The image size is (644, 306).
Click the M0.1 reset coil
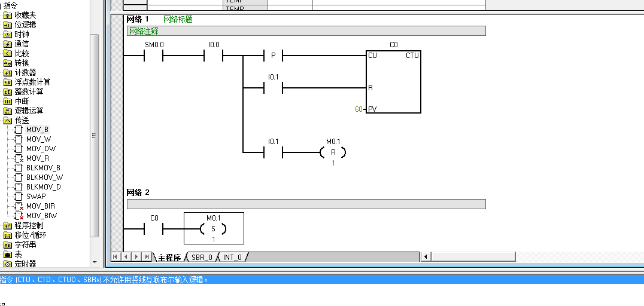click(x=333, y=153)
